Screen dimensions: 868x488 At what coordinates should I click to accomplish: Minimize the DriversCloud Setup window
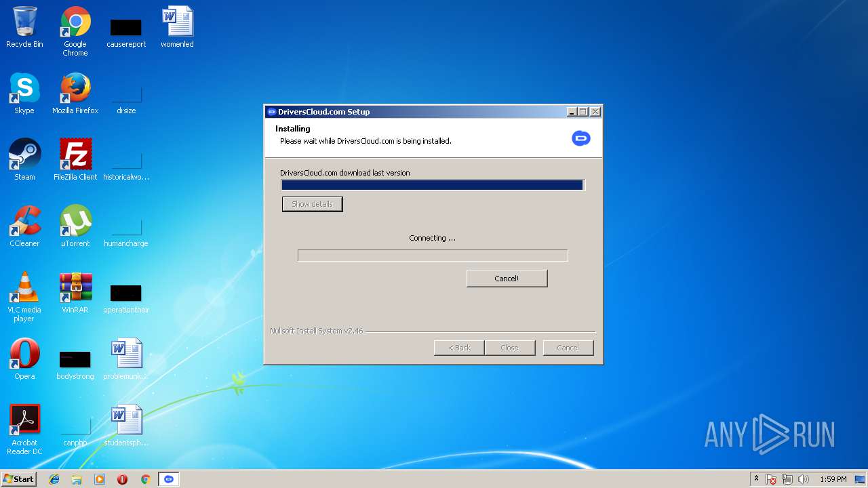[571, 112]
